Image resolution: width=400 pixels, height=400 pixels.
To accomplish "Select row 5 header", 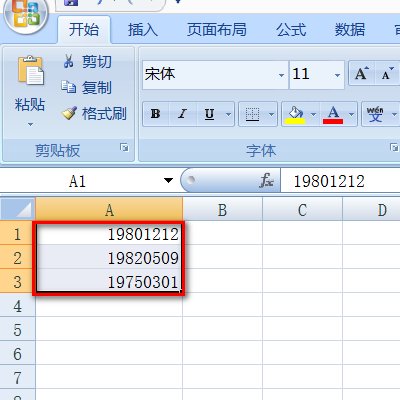I will click(x=17, y=330).
